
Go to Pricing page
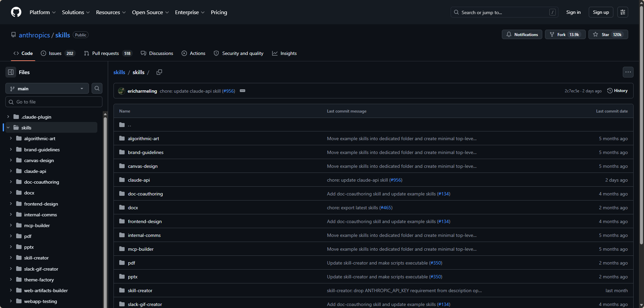coord(219,12)
